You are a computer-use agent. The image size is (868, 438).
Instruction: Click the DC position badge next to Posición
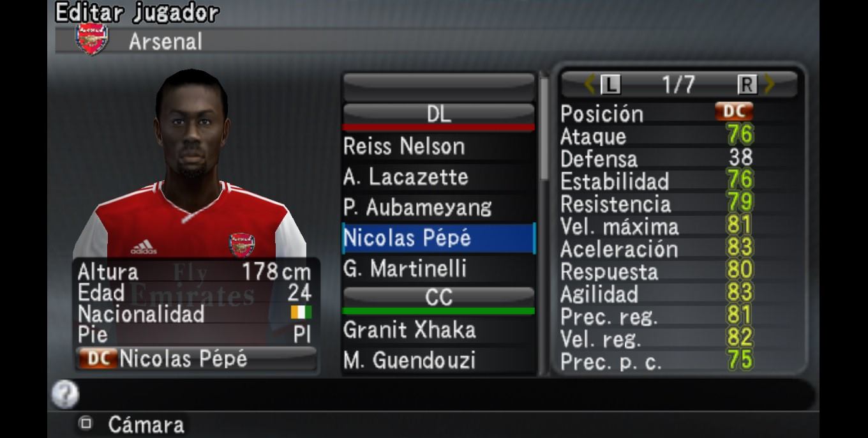734,112
